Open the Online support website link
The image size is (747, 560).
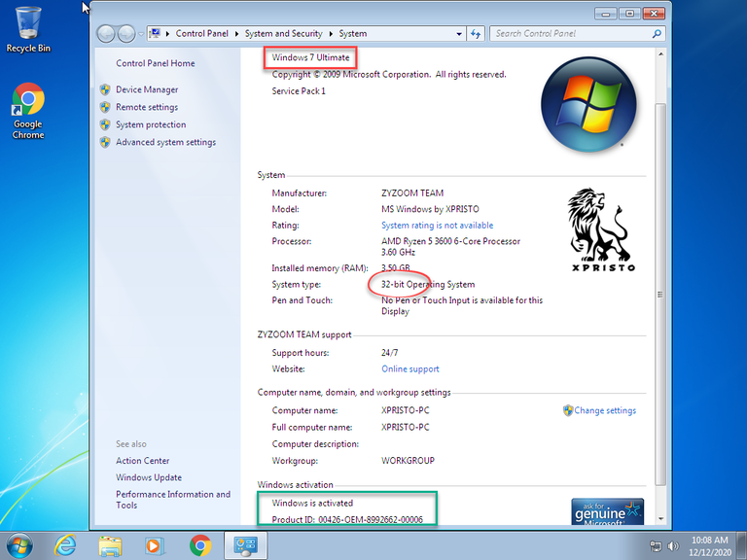tap(410, 369)
